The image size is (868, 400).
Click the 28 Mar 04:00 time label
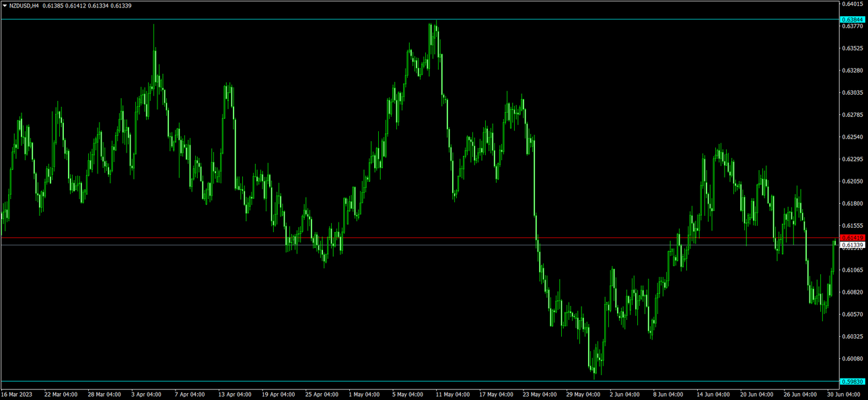105,395
